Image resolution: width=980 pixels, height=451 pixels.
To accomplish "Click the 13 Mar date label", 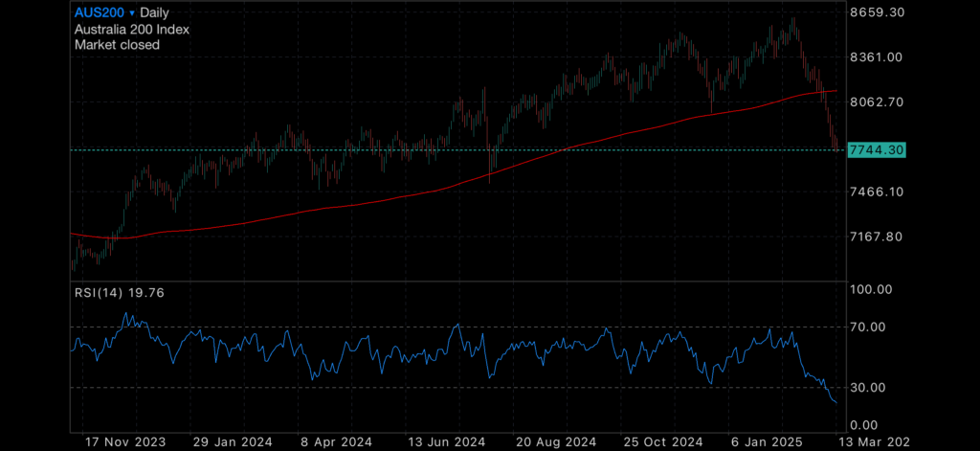I will point(874,442).
